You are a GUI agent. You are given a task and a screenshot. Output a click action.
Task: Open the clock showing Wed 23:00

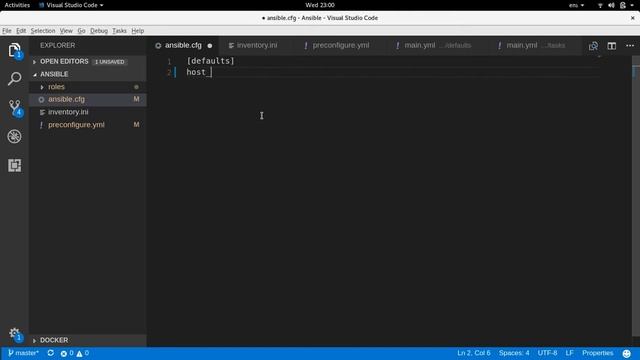pos(320,5)
